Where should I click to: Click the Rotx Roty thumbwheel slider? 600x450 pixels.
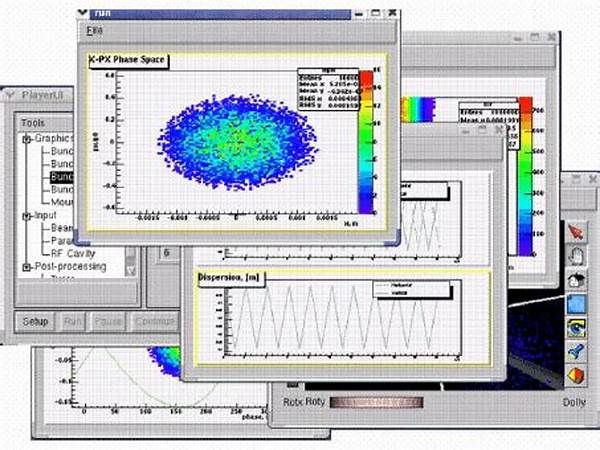click(377, 403)
